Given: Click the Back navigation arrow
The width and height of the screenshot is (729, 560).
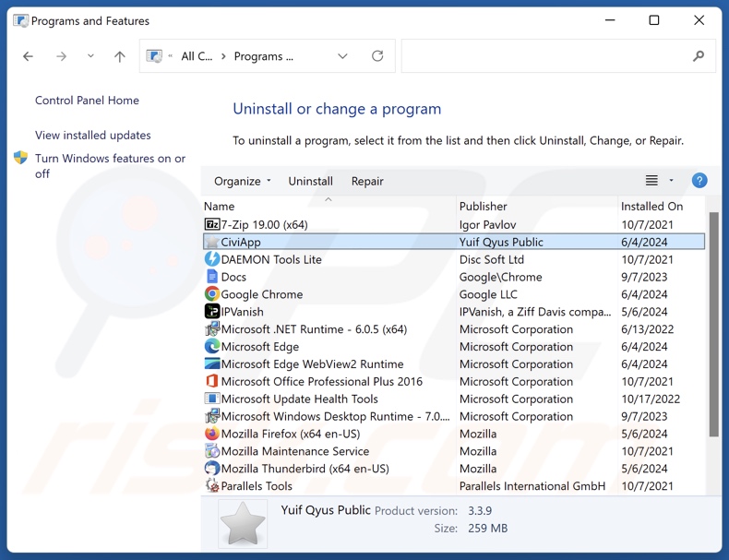Looking at the screenshot, I should 29,56.
